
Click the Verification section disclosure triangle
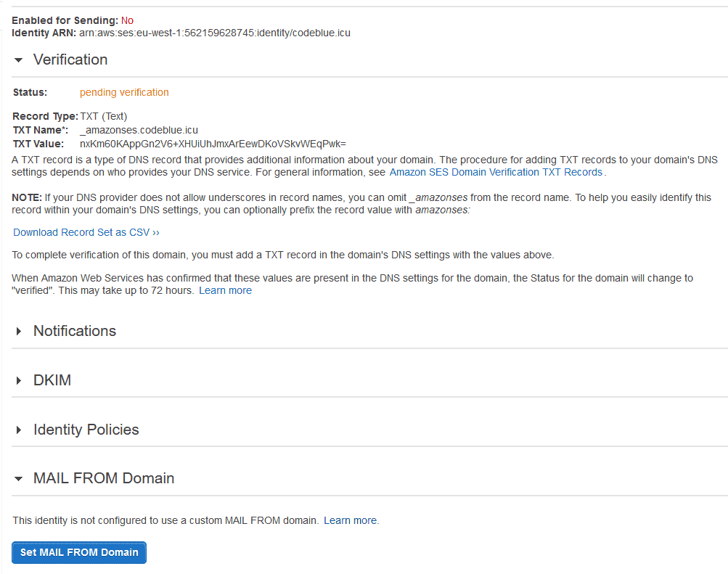[17, 60]
